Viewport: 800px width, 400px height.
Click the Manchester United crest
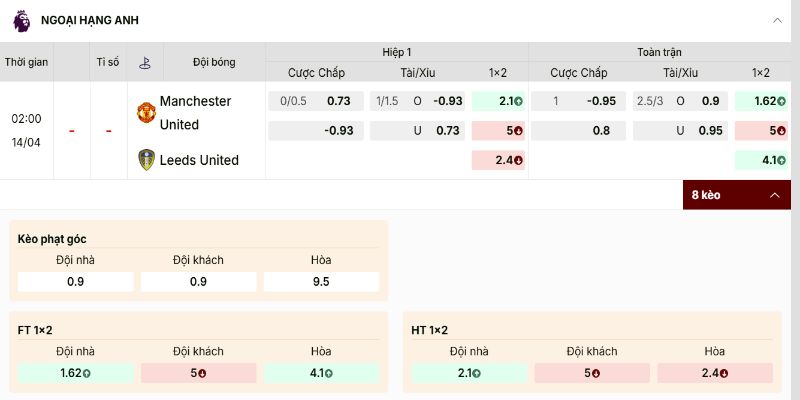(146, 113)
